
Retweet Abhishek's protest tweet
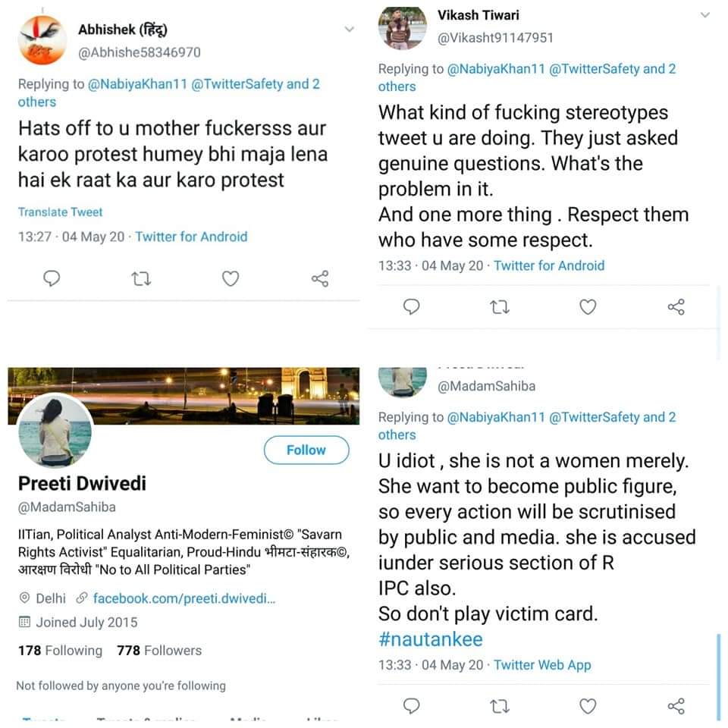coord(141,279)
